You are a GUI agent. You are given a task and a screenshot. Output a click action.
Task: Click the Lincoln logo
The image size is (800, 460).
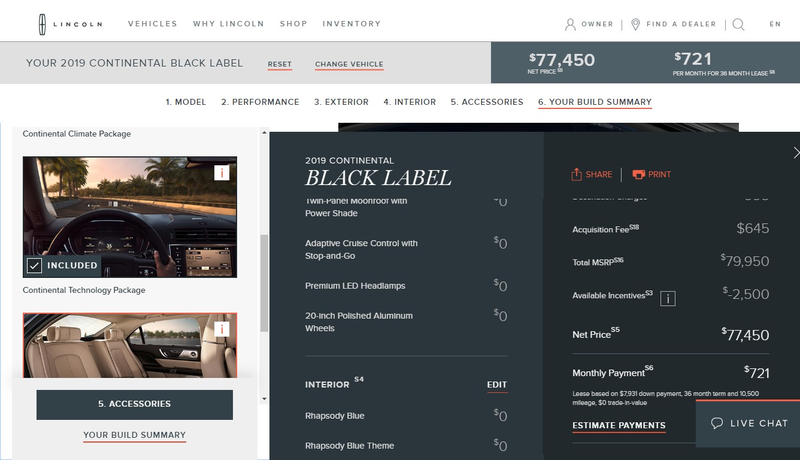pos(70,24)
